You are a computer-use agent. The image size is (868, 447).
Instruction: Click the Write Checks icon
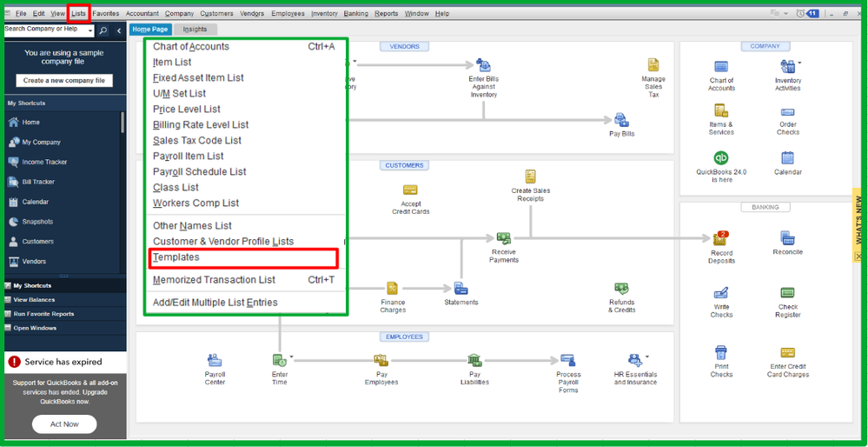pos(721,293)
